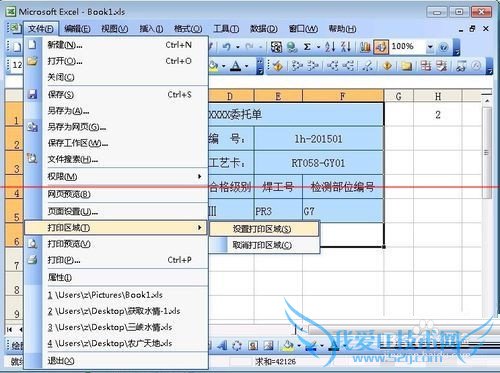Click the Trace Precedents icon
Viewport: 500px width, 373px height.
(x=296, y=66)
